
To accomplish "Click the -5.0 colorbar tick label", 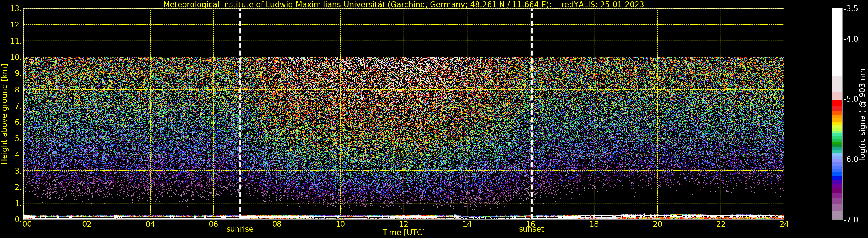I will click(x=851, y=99).
